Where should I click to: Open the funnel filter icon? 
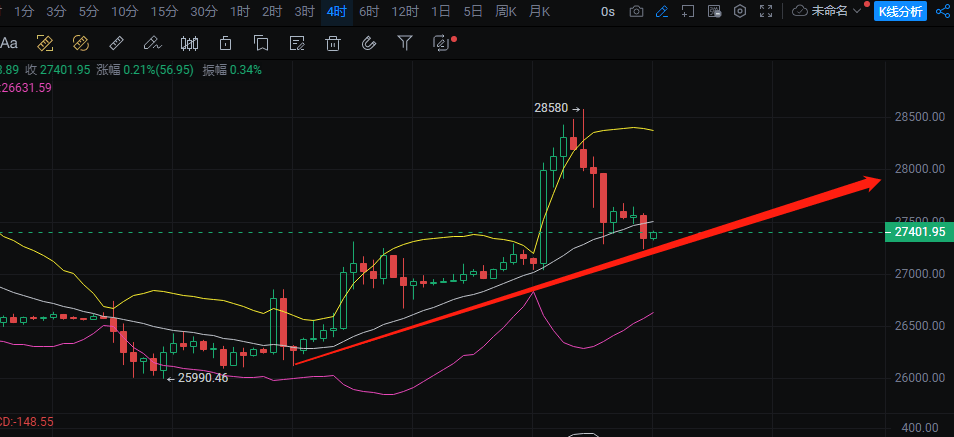(405, 43)
